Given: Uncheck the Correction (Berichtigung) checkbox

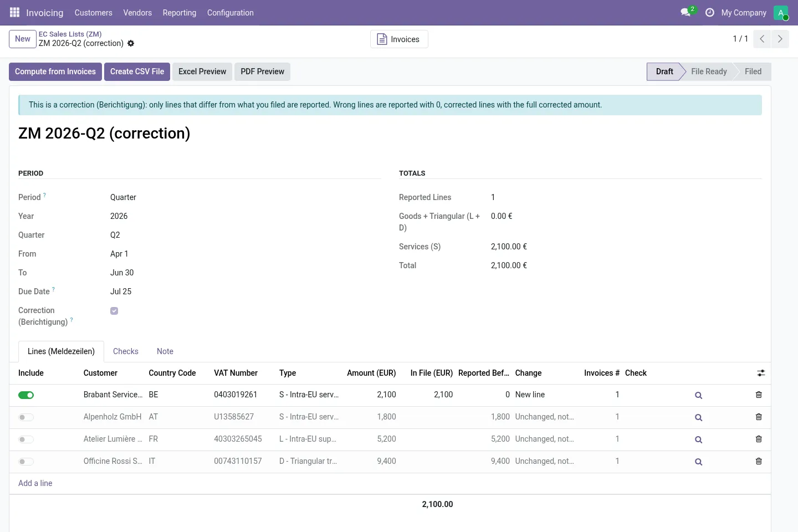Looking at the screenshot, I should [x=114, y=311].
